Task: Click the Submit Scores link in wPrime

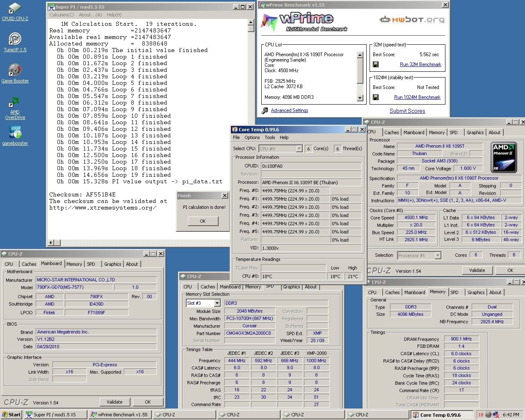Action: click(x=407, y=111)
